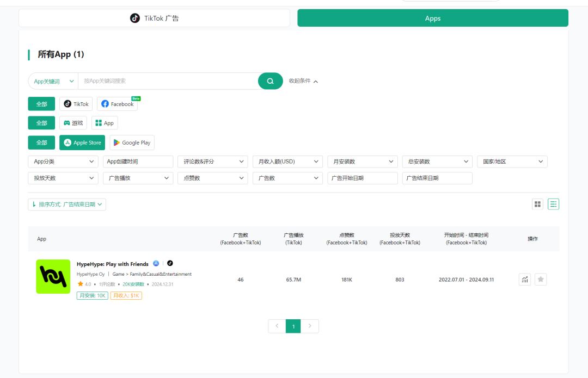Viewport: 588px width, 378px height.
Task: Click the 181K likes value
Action: (346, 280)
